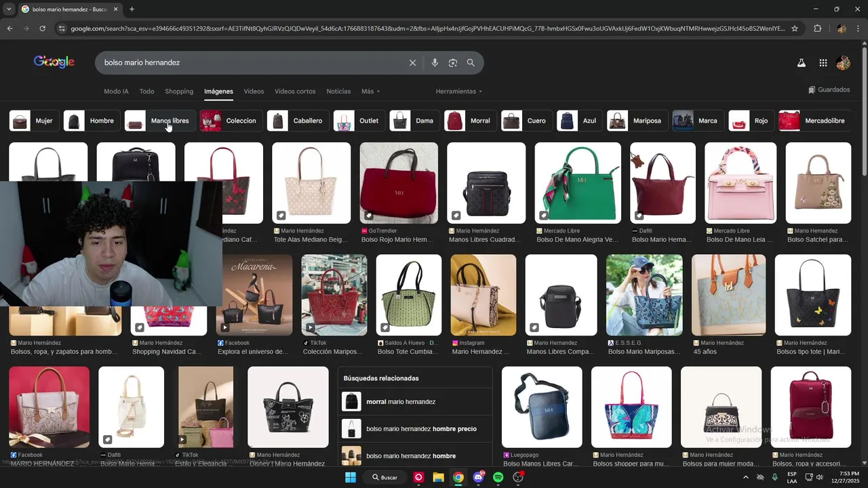Filter images by the Morral chip

click(x=470, y=121)
